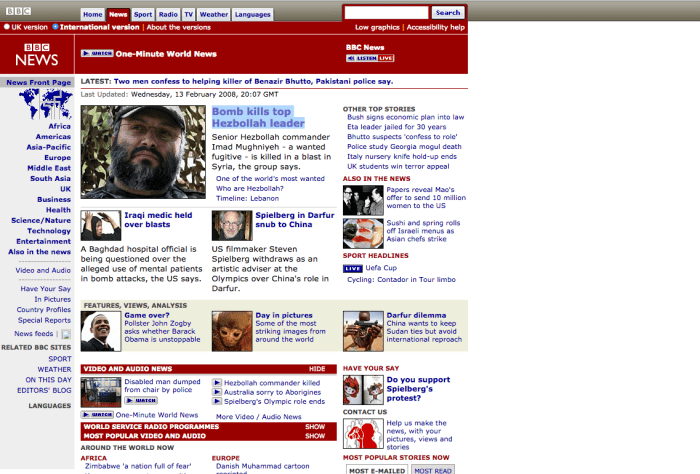Play Spielberg's Olympic role ends video icon
Image resolution: width=700 pixels, height=474 pixels.
coord(217,401)
